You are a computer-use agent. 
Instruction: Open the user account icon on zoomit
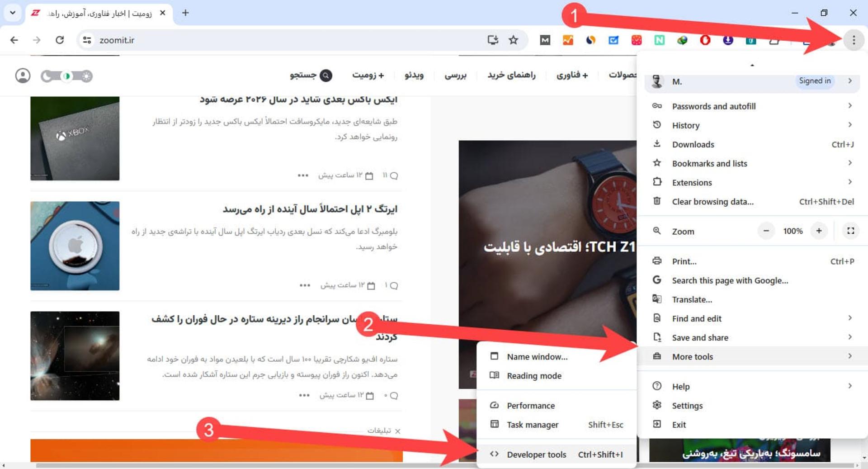23,76
